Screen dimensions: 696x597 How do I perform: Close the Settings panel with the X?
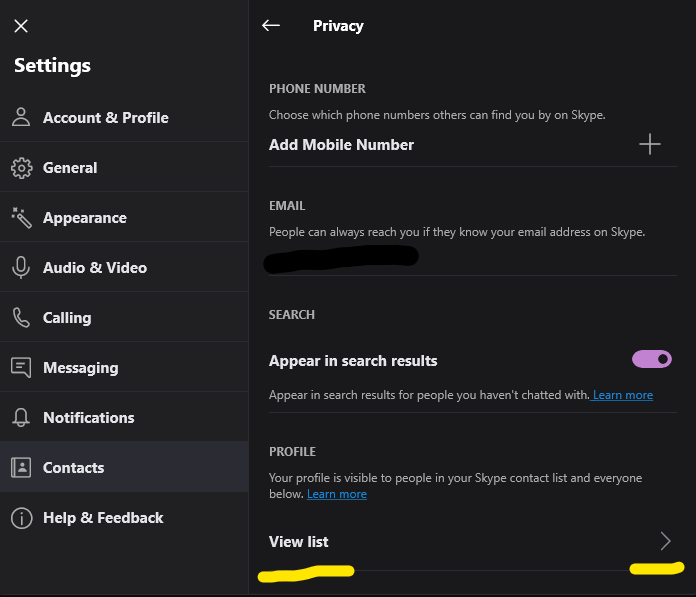tap(21, 26)
